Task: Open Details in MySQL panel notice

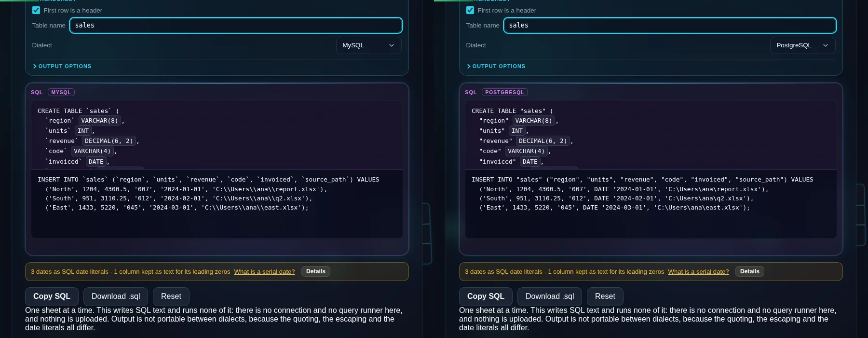Action: click(x=316, y=271)
